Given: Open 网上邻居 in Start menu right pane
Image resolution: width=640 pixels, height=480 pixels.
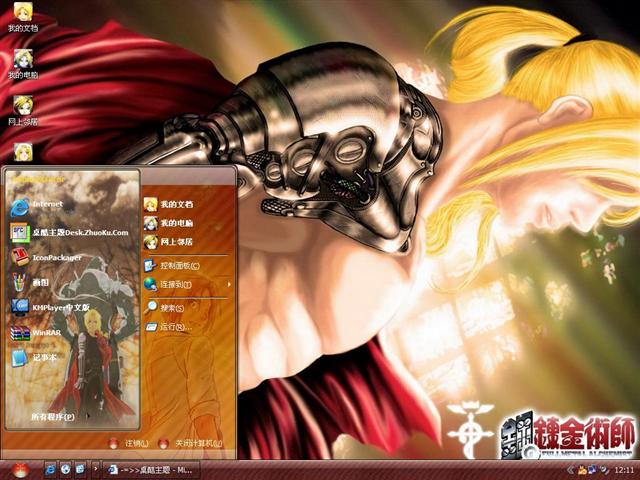Looking at the screenshot, I should click(168, 242).
